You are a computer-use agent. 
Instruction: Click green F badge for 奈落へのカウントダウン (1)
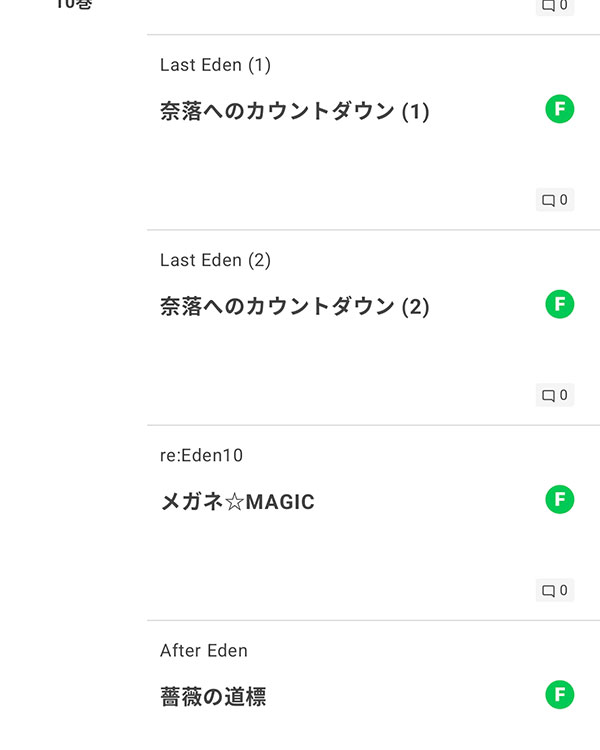tap(560, 110)
